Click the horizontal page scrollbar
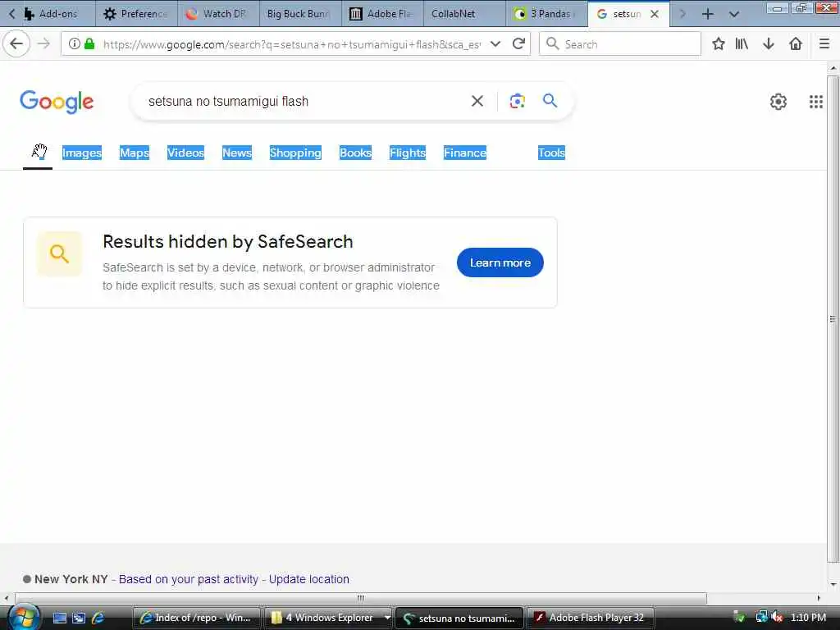 pyautogui.click(x=361, y=598)
